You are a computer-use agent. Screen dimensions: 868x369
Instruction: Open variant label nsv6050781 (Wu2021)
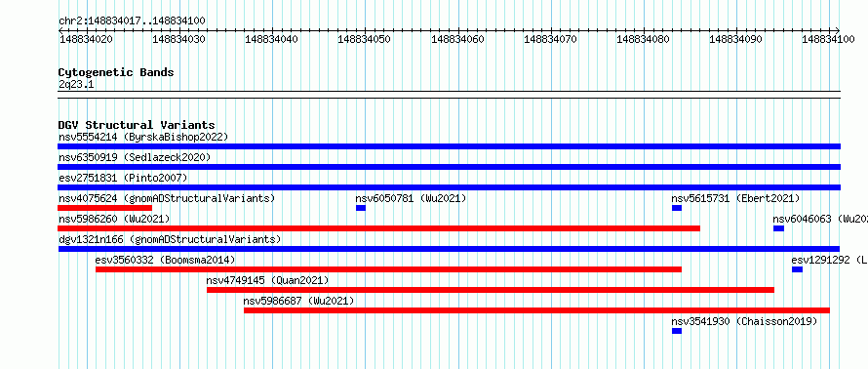coord(411,198)
